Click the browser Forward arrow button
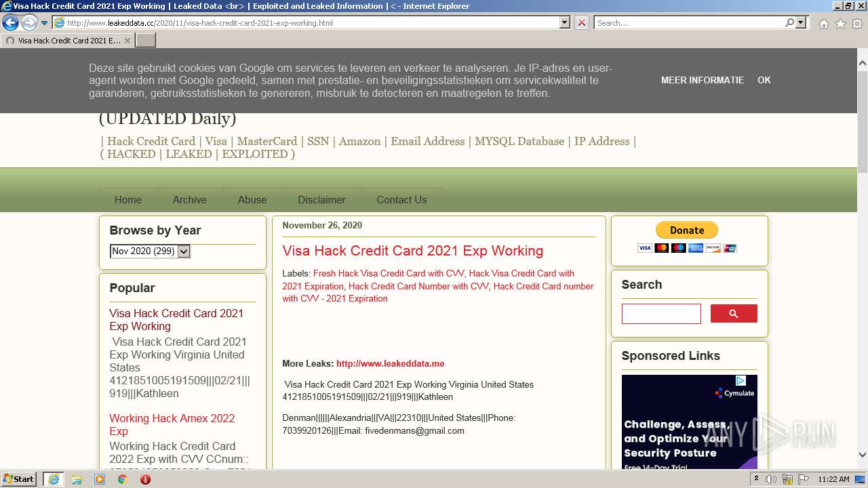 [x=29, y=22]
